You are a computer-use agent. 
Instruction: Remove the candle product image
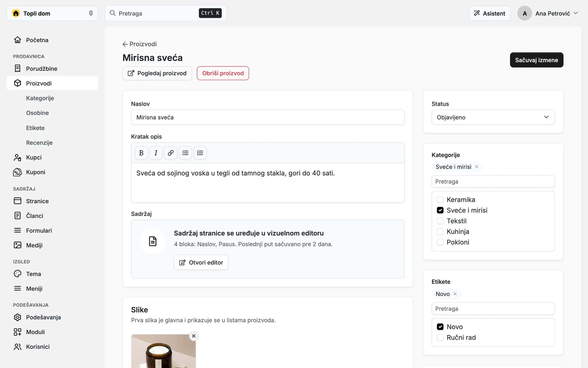(x=194, y=336)
